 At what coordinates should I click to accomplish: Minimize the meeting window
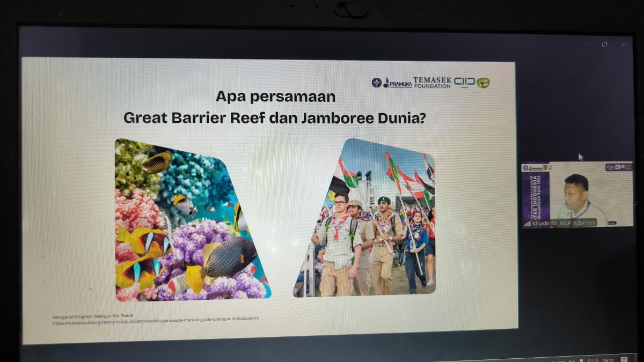[586, 45]
